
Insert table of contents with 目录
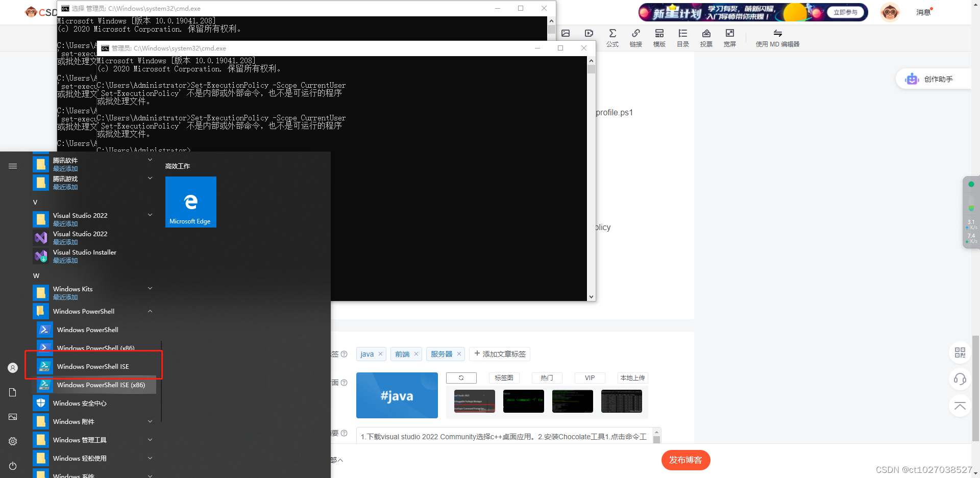[683, 38]
